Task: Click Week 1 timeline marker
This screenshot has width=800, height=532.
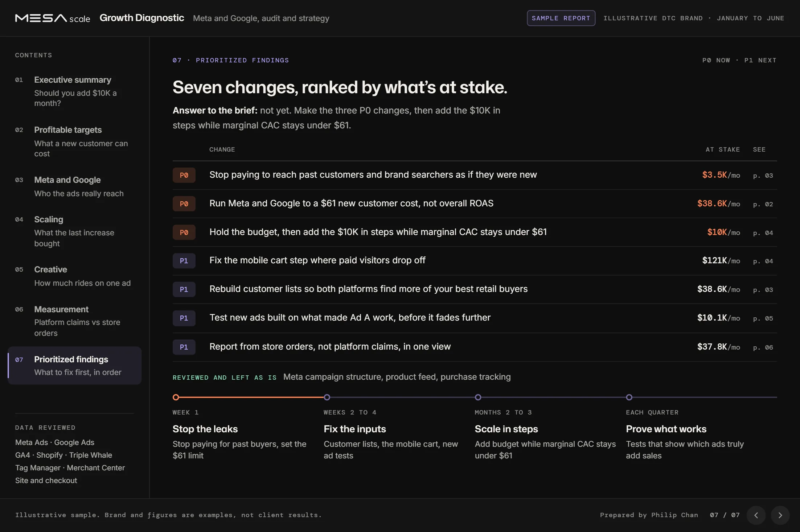Action: click(x=176, y=397)
